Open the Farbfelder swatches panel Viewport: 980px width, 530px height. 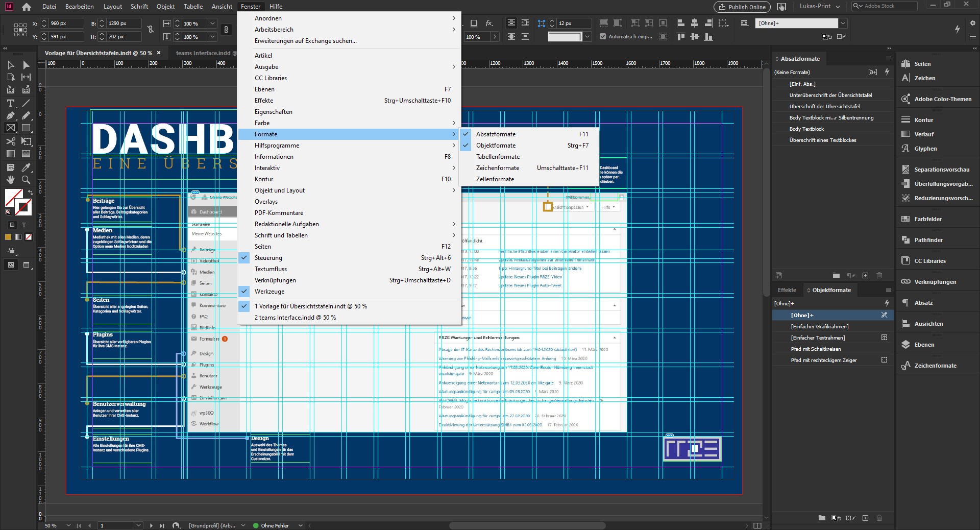(x=927, y=219)
